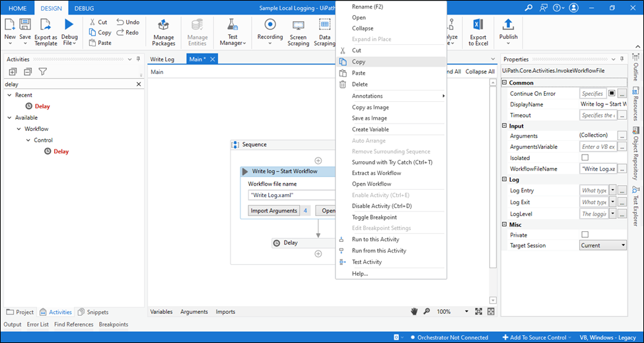
Task: Switch to the HOME ribbon tab
Action: coord(17,8)
